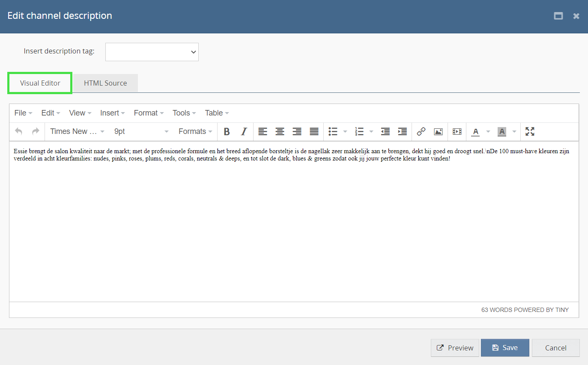
Task: Save the channel description
Action: tap(505, 348)
